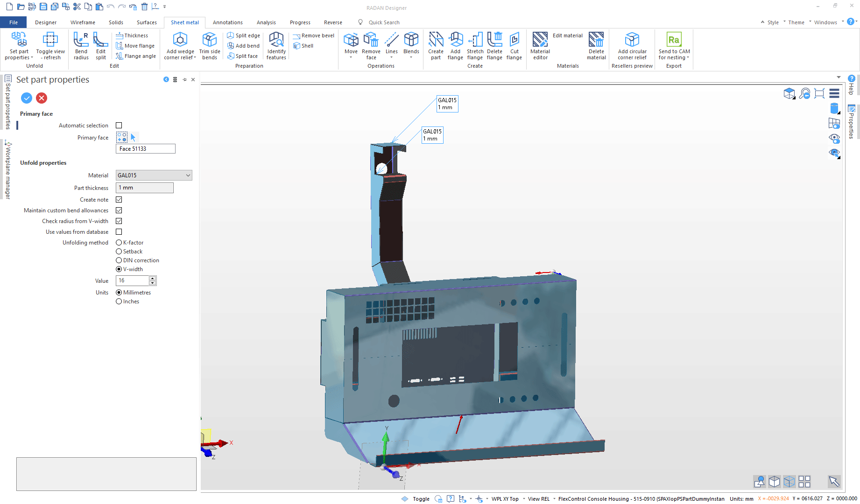
Task: Click the Bend radius tool icon
Action: tap(81, 41)
